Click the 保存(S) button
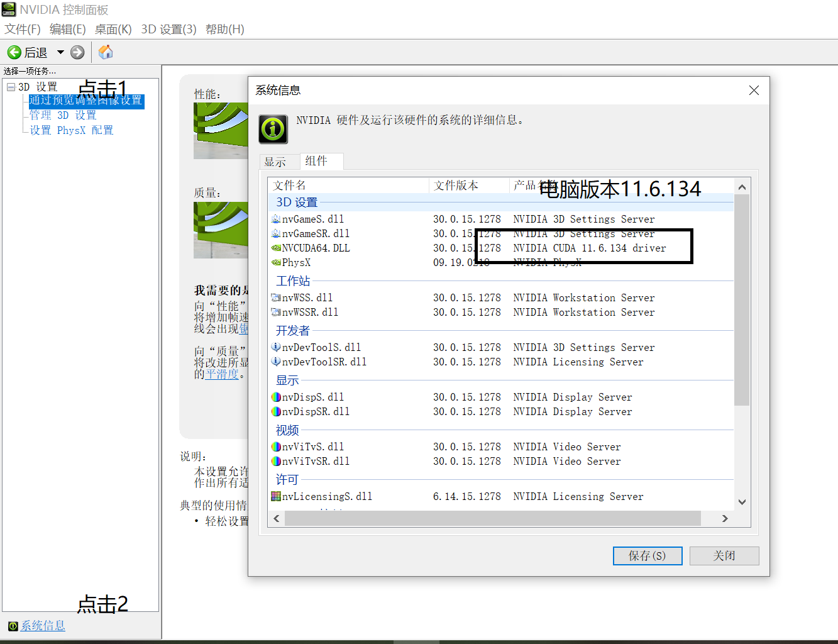 pos(648,556)
